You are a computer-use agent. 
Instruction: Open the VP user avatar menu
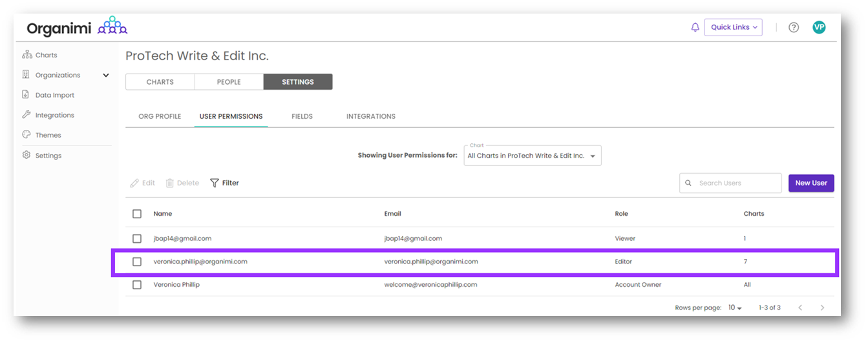click(x=819, y=27)
